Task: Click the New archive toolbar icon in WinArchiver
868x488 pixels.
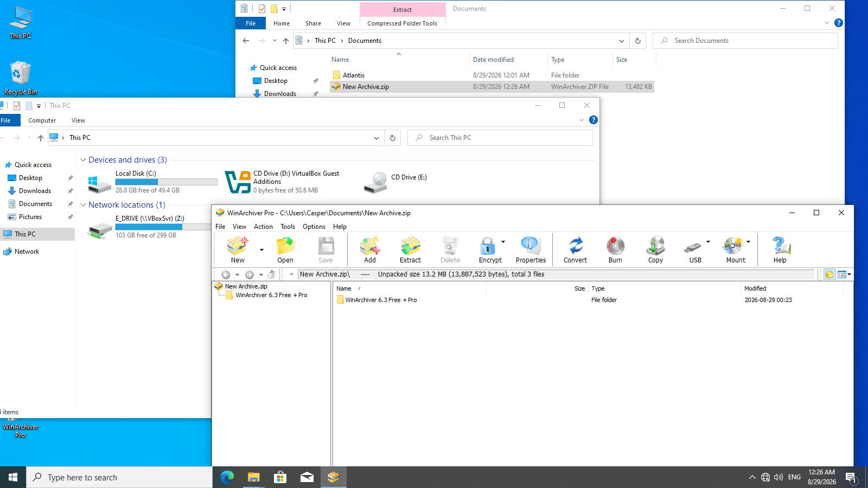Action: [x=238, y=246]
